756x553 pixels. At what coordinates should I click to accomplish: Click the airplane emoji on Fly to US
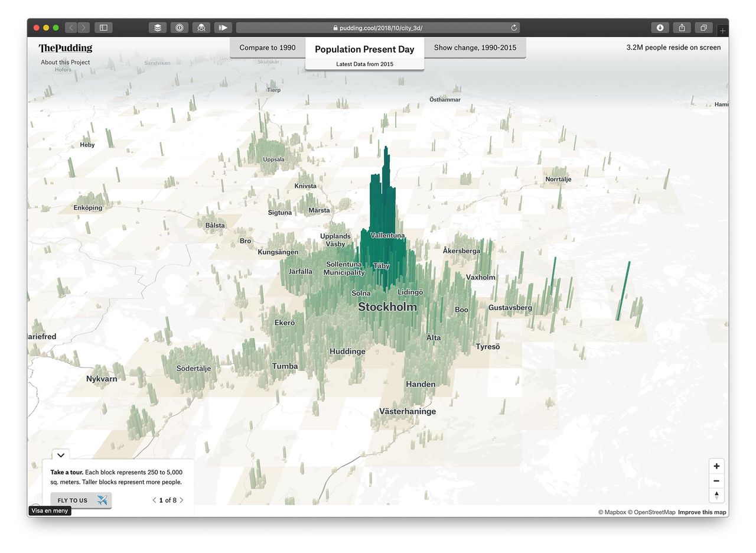(102, 500)
